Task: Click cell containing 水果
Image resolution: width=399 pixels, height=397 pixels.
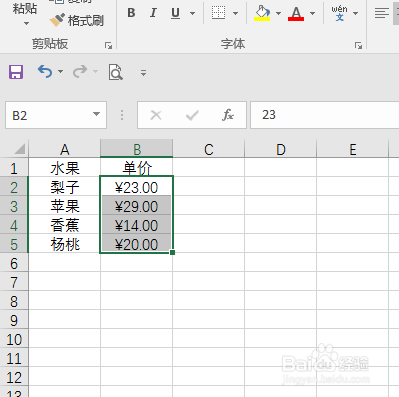Action: click(x=65, y=168)
